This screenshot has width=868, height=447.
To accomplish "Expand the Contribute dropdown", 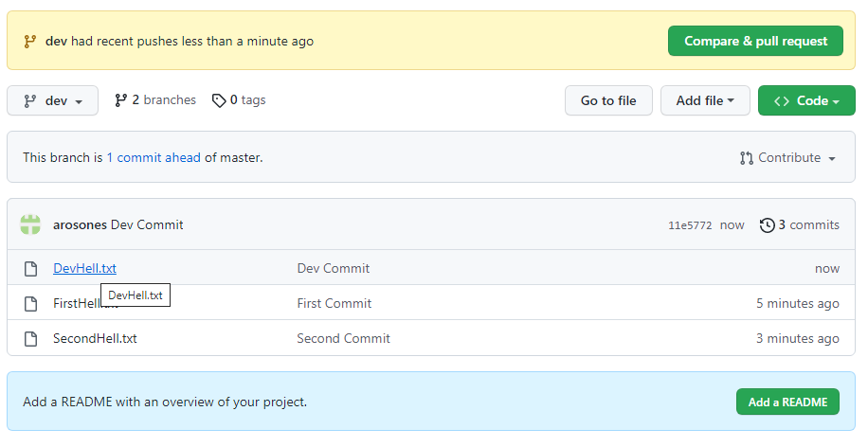I will (787, 157).
